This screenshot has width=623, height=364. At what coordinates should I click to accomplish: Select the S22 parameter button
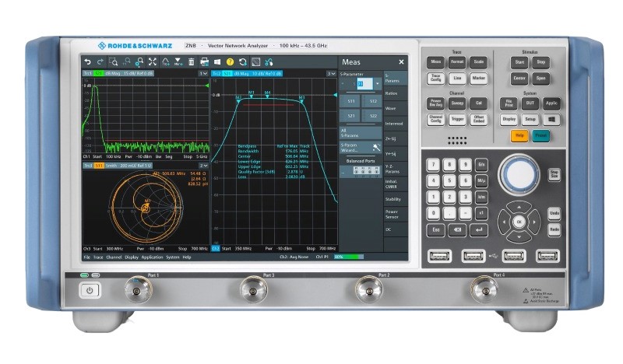point(372,116)
